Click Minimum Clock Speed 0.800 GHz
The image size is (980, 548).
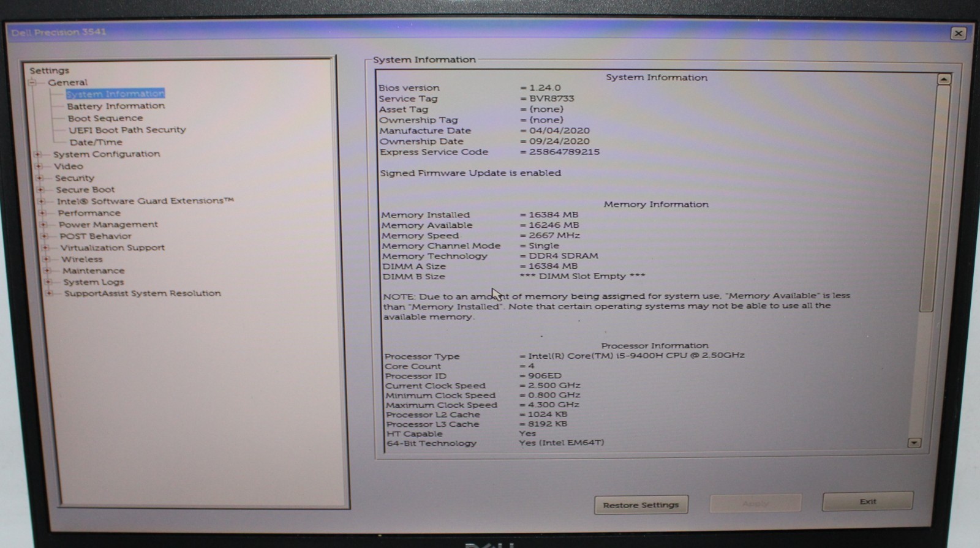[x=554, y=396]
